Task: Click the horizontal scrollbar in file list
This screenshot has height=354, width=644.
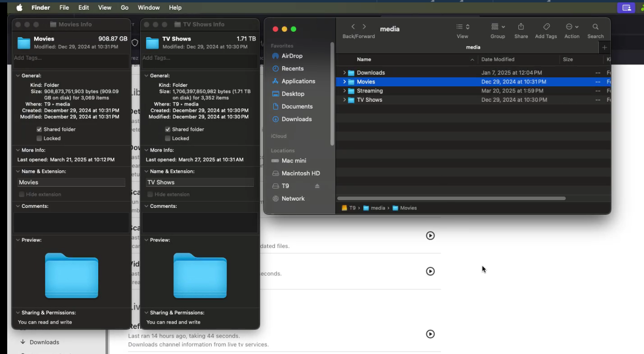Action: tap(451, 198)
